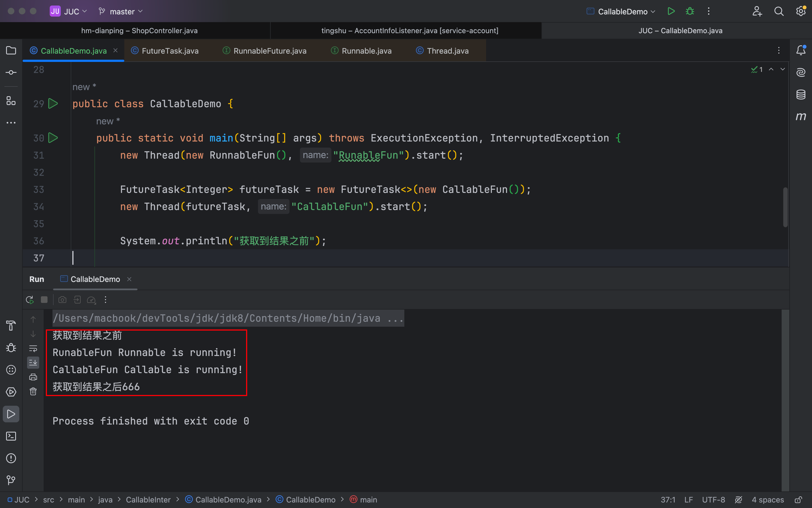The image size is (812, 508).
Task: Open the Commit tool window icon
Action: pyautogui.click(x=11, y=73)
